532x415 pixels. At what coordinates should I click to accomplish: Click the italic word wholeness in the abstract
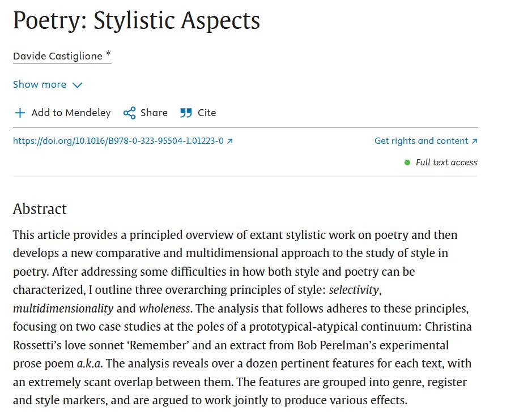pos(165,309)
